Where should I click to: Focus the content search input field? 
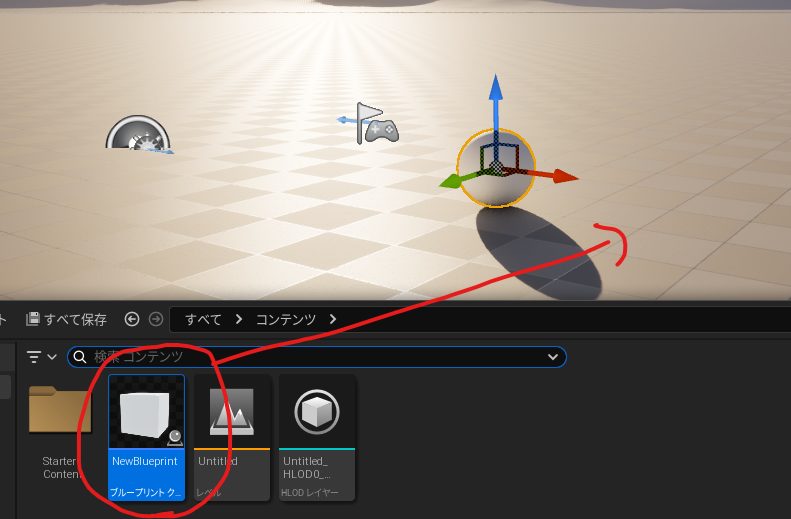click(x=300, y=357)
